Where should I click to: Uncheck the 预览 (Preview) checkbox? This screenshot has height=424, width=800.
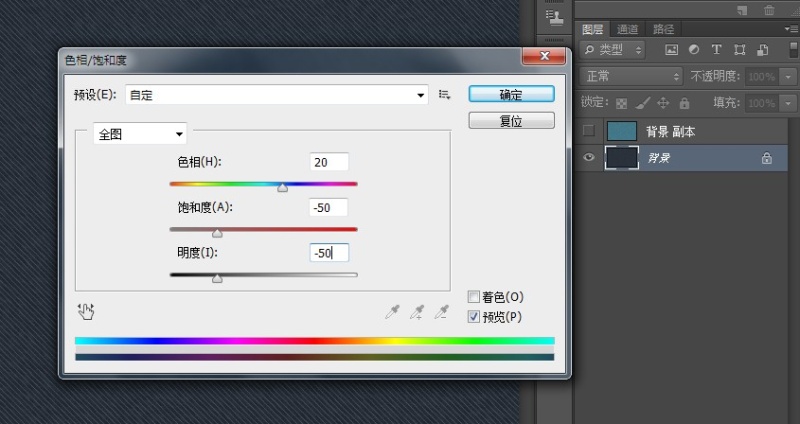474,316
